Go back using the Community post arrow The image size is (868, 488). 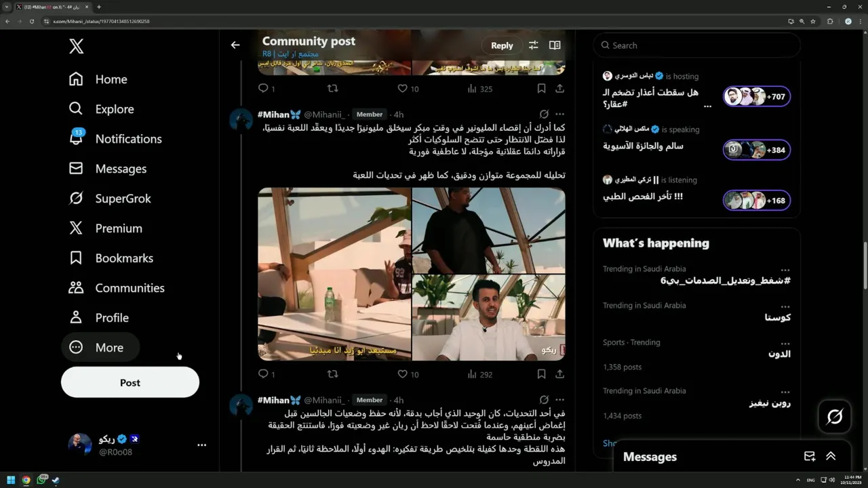[x=235, y=45]
